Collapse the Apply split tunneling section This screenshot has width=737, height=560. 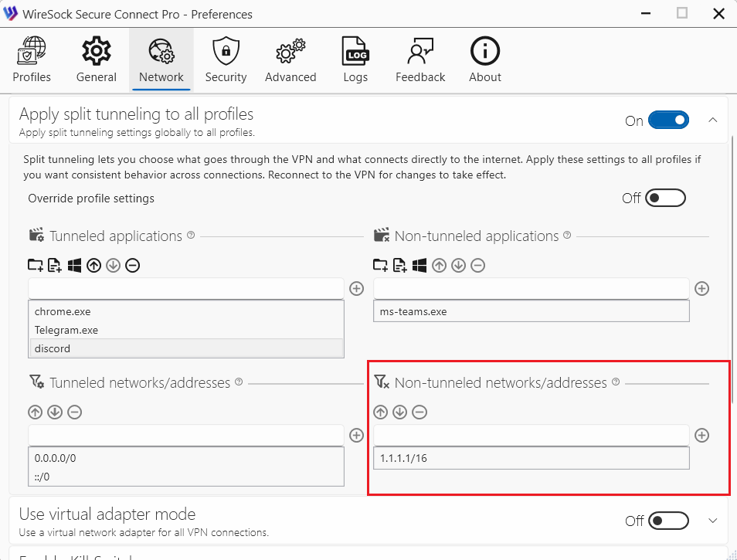coord(713,120)
